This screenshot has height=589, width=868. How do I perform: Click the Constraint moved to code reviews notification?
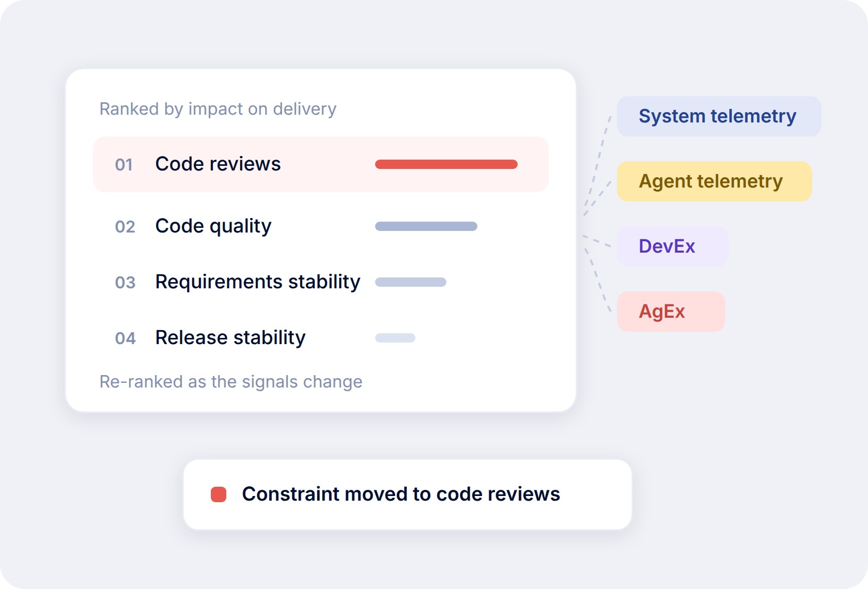[x=408, y=494]
